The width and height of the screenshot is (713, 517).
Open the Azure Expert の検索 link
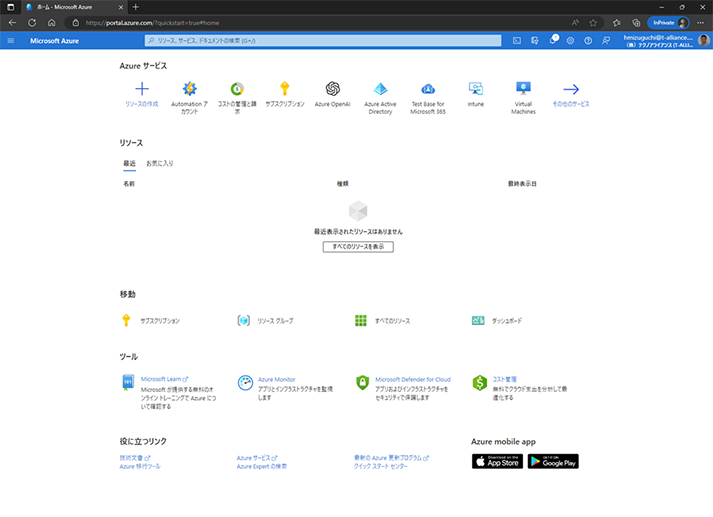(x=261, y=466)
